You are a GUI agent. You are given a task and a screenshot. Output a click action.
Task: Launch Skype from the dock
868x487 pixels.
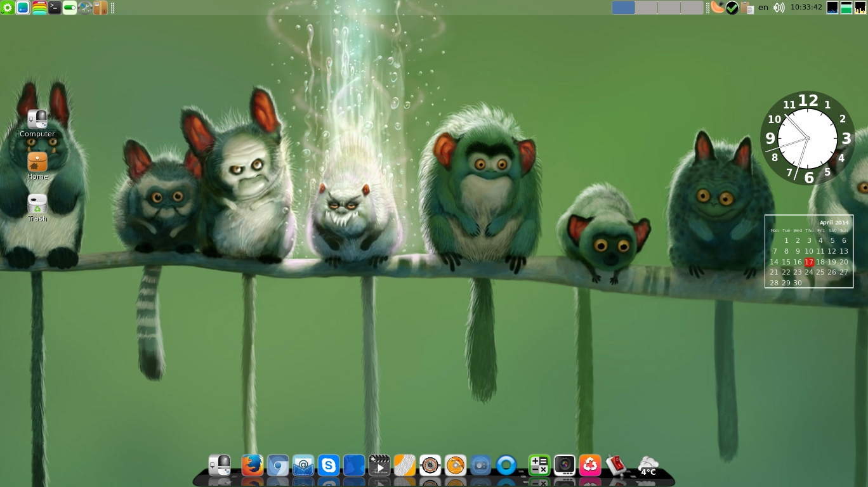(x=329, y=465)
